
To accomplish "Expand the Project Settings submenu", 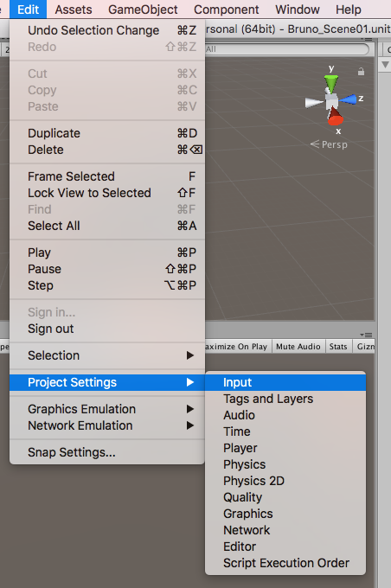I will [107, 382].
